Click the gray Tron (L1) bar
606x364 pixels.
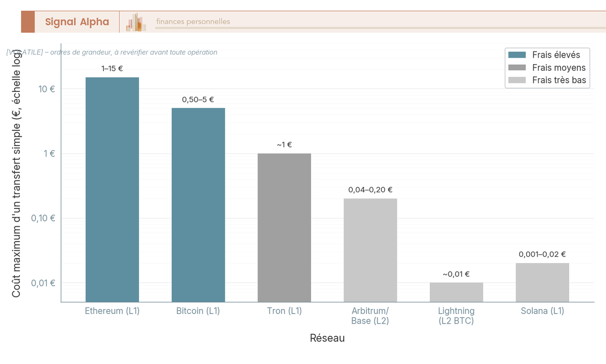[x=284, y=228]
